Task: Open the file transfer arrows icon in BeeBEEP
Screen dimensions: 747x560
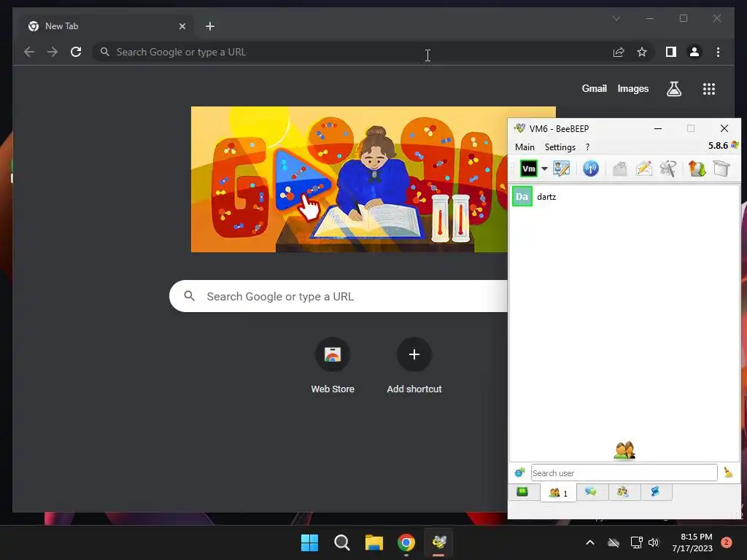Action: [x=697, y=168]
